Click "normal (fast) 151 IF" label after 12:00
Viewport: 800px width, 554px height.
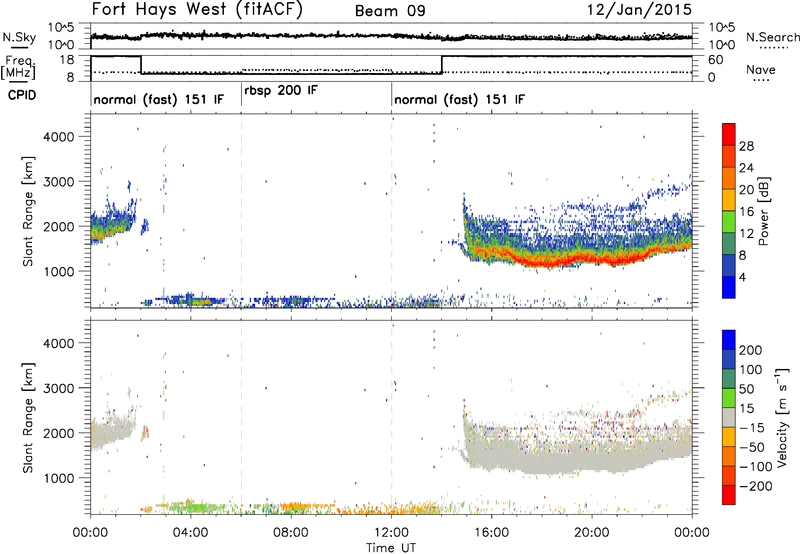459,99
